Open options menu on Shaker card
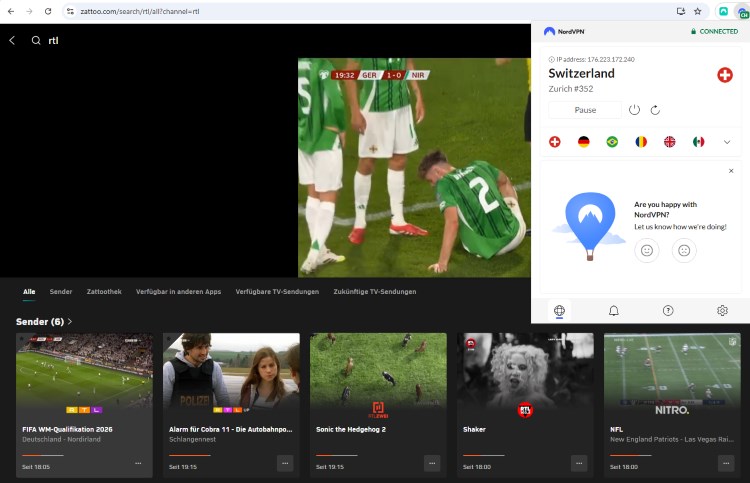Image resolution: width=750 pixels, height=483 pixels. click(x=579, y=463)
